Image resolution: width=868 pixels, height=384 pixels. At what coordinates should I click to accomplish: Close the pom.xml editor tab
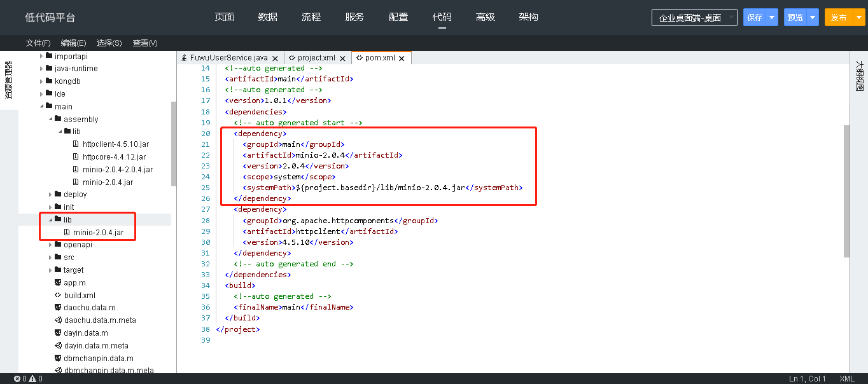pyautogui.click(x=402, y=58)
